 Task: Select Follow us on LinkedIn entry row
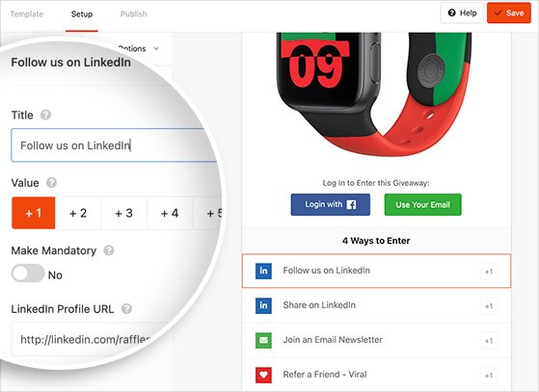pyautogui.click(x=376, y=271)
